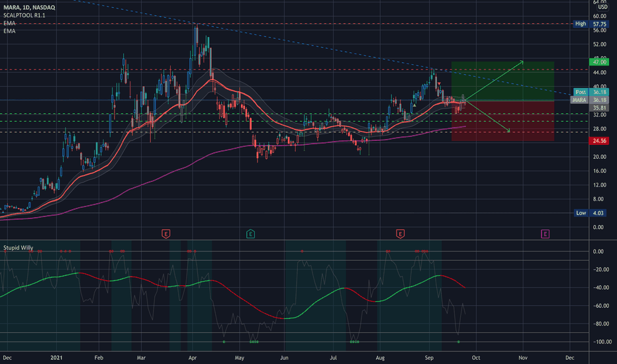The width and height of the screenshot is (617, 364).
Task: Click the Nov label on time axis
Action: [523, 357]
